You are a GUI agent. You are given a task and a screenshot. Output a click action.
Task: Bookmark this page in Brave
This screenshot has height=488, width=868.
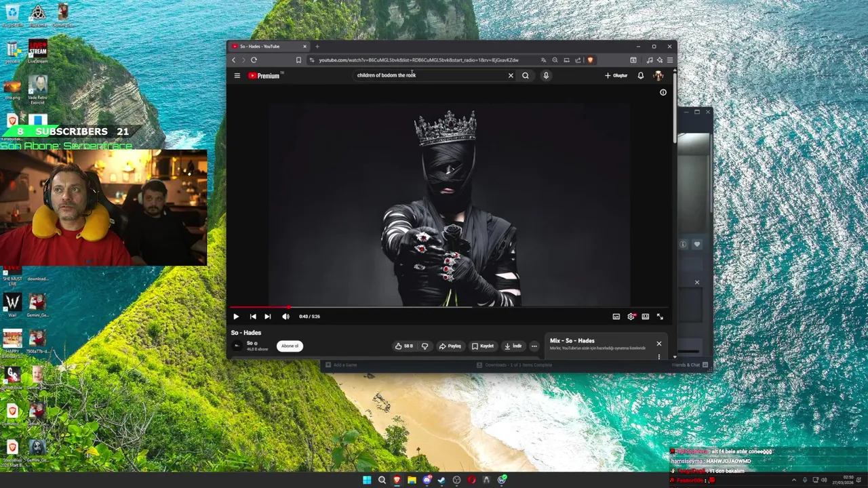(x=298, y=60)
